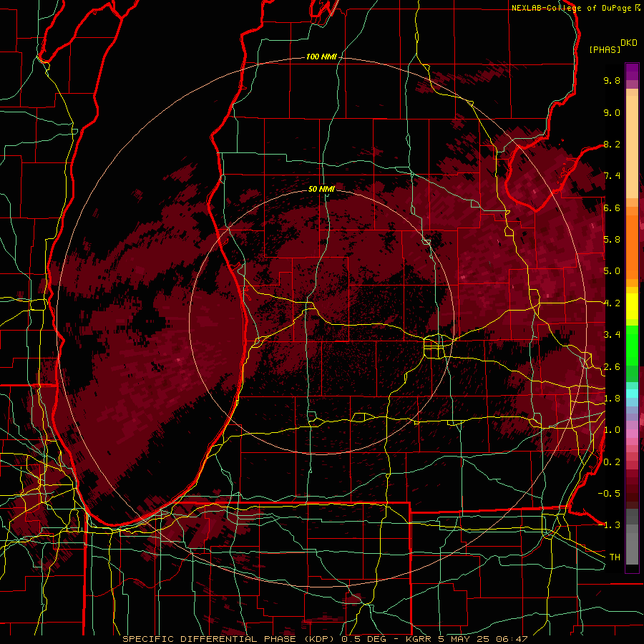The width and height of the screenshot is (644, 644).
Task: Click the 4.2 scale value
Action: pyautogui.click(x=612, y=303)
